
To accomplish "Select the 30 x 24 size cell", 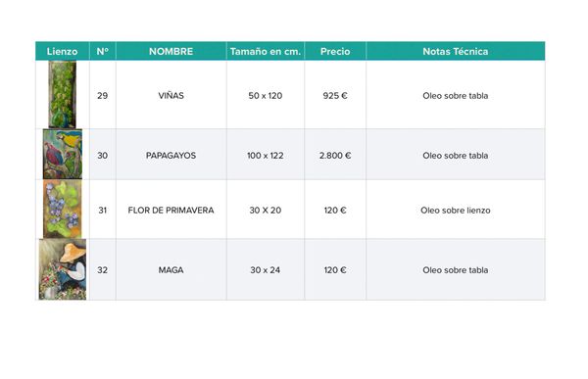I will pos(266,270).
